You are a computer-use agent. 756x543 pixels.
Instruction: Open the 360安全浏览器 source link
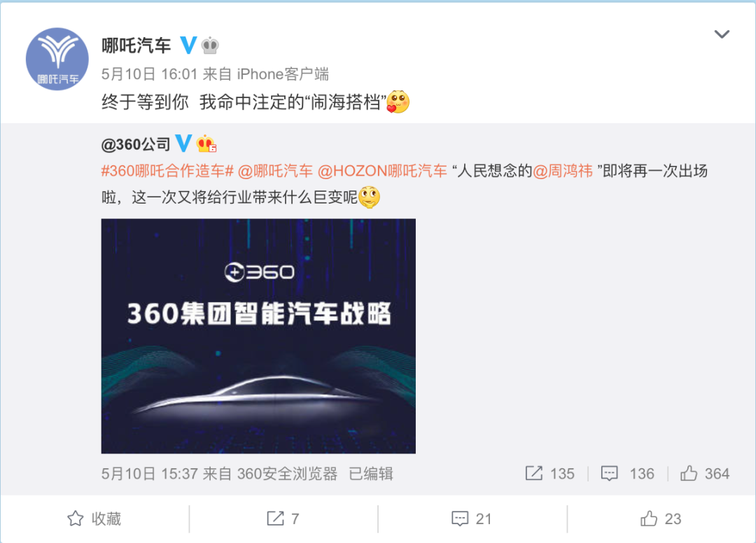coord(287,474)
